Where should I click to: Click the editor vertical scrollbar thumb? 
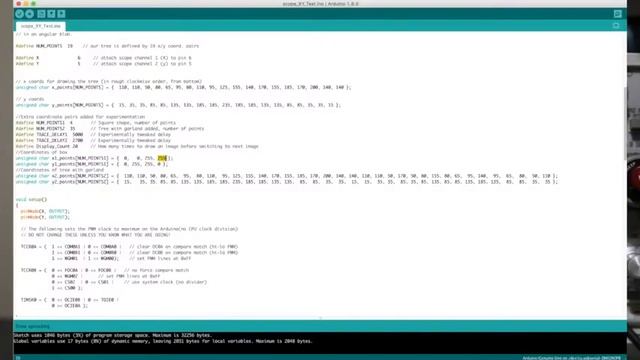[x=625, y=124]
